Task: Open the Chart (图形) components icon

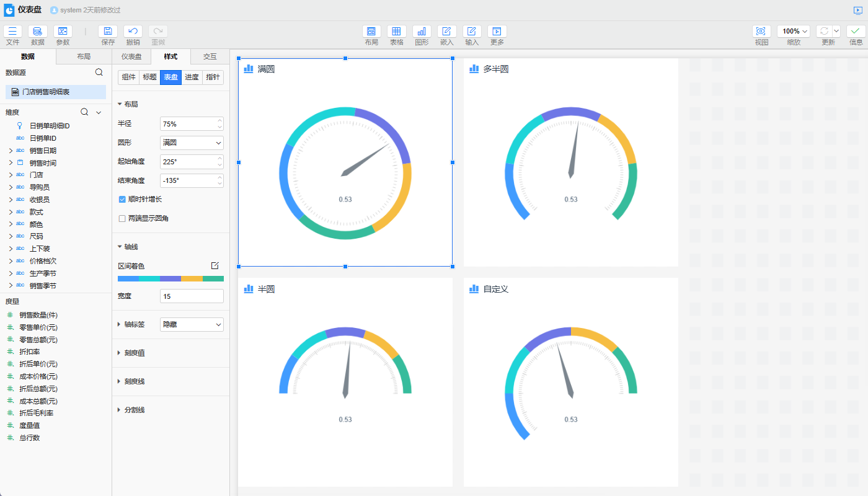Action: [422, 32]
